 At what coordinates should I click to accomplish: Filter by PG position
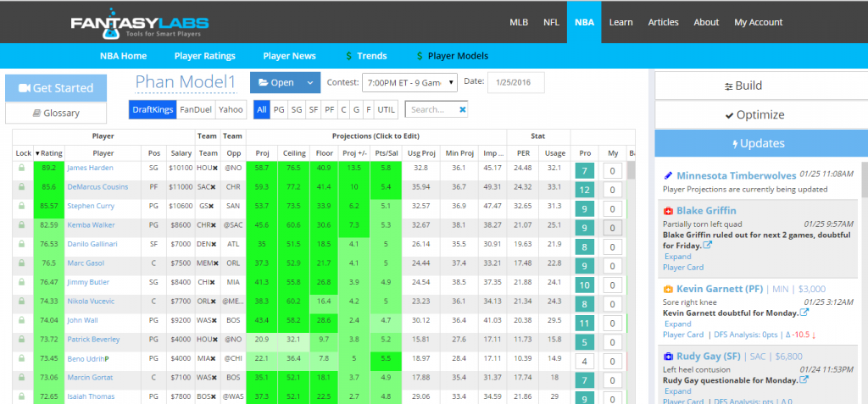point(279,109)
